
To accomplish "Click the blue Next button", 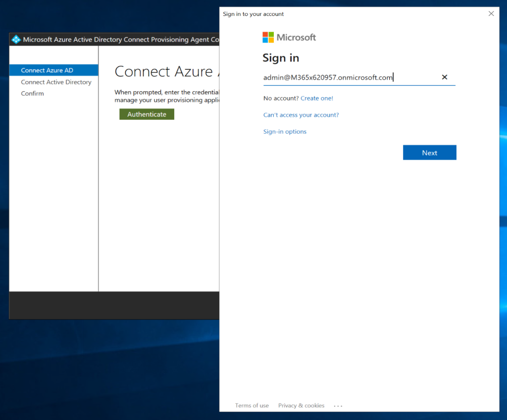I will pyautogui.click(x=429, y=153).
